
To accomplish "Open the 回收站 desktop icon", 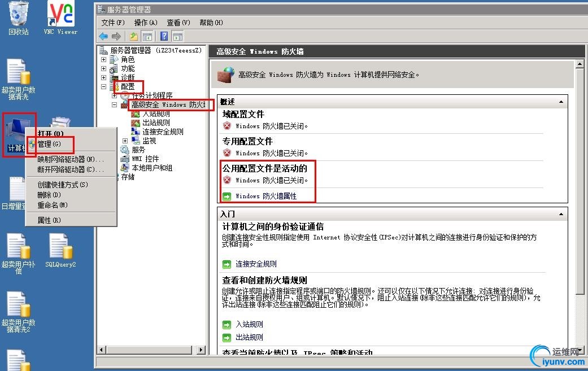I will click(x=19, y=18).
